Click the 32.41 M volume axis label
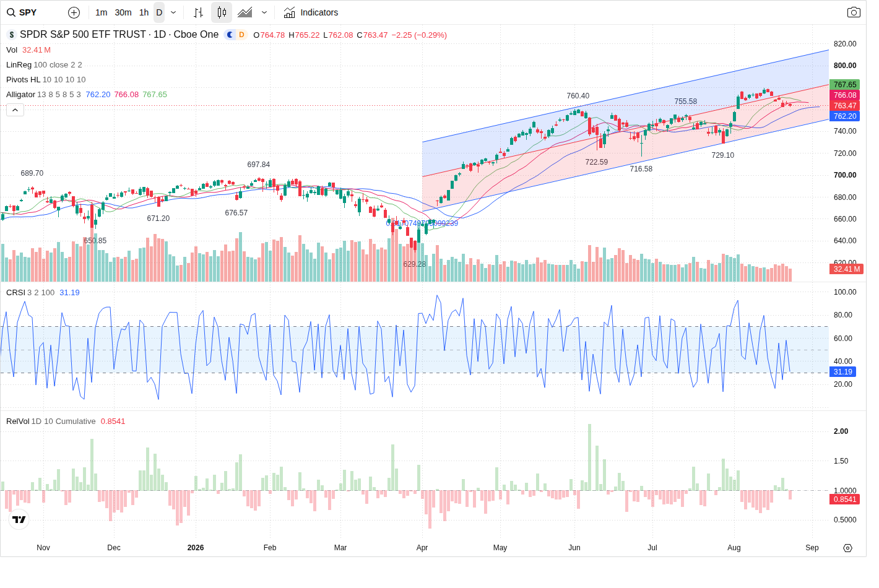The height and width of the screenshot is (588, 879). pyautogui.click(x=846, y=269)
